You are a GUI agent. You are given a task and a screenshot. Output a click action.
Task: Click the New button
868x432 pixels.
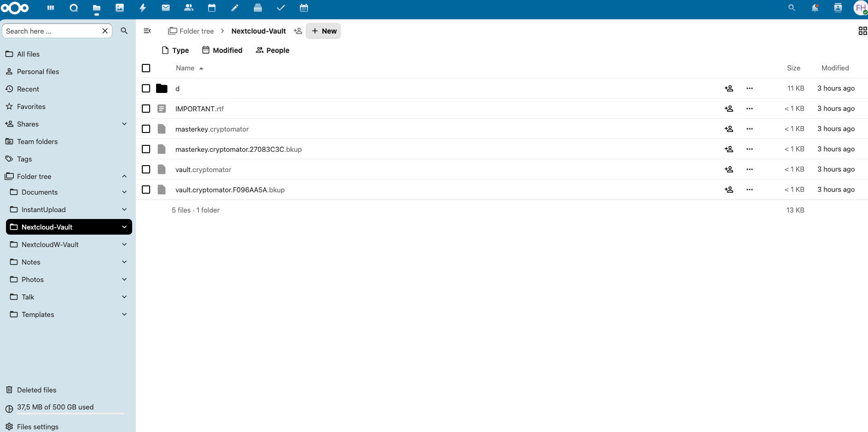point(323,31)
